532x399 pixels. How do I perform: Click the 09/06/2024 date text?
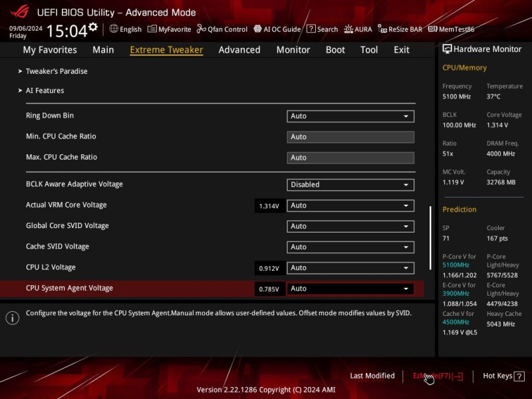(26, 28)
